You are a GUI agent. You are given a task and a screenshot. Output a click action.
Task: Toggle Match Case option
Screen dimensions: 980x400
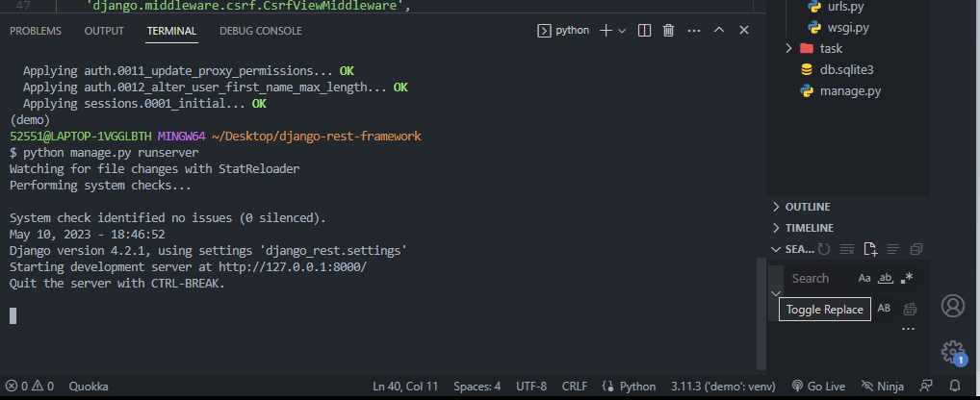pyautogui.click(x=864, y=278)
